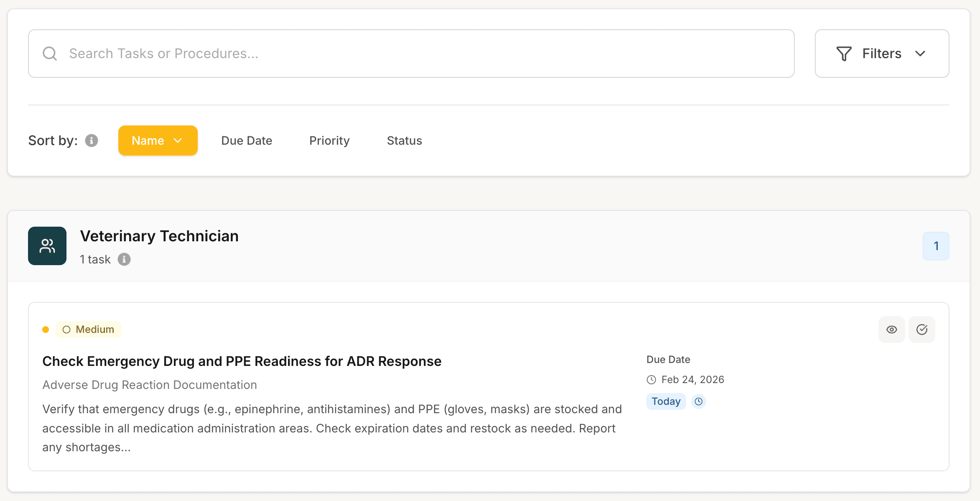Screen dimensions: 980x501
Task: Sort tasks by Status
Action: 404,141
